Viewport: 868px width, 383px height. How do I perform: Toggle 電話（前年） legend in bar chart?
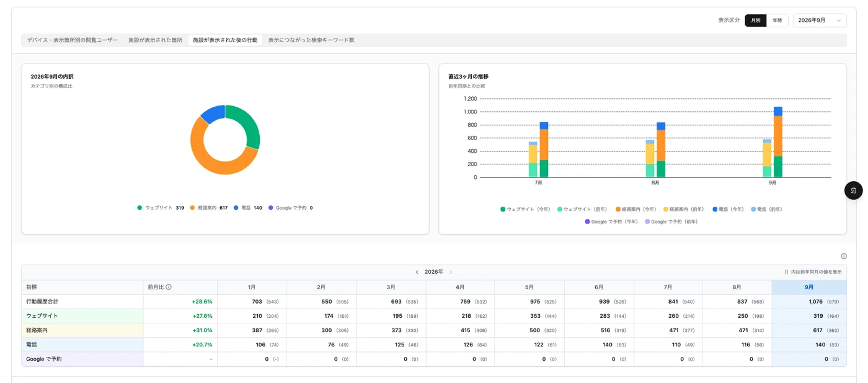tap(766, 209)
